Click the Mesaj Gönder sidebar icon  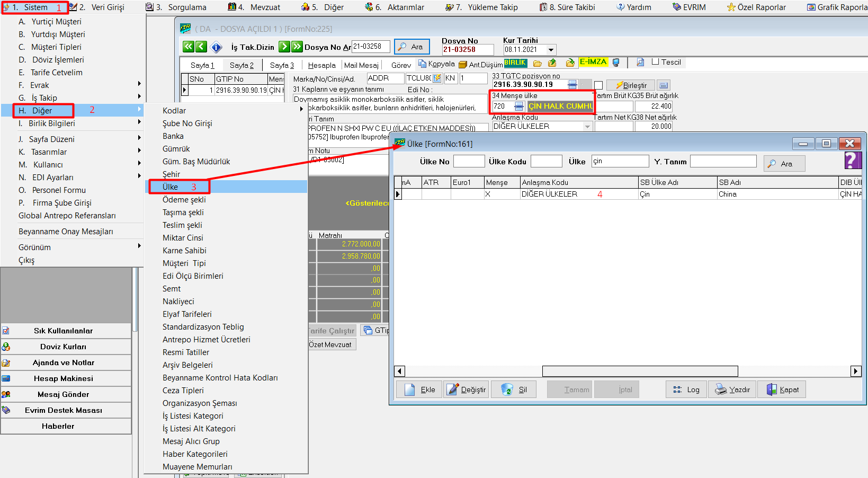[6, 394]
